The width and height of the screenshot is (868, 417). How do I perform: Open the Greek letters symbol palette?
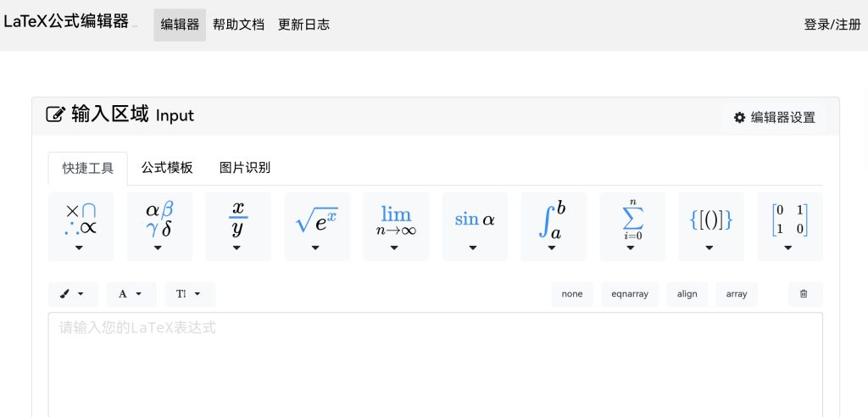pyautogui.click(x=159, y=225)
